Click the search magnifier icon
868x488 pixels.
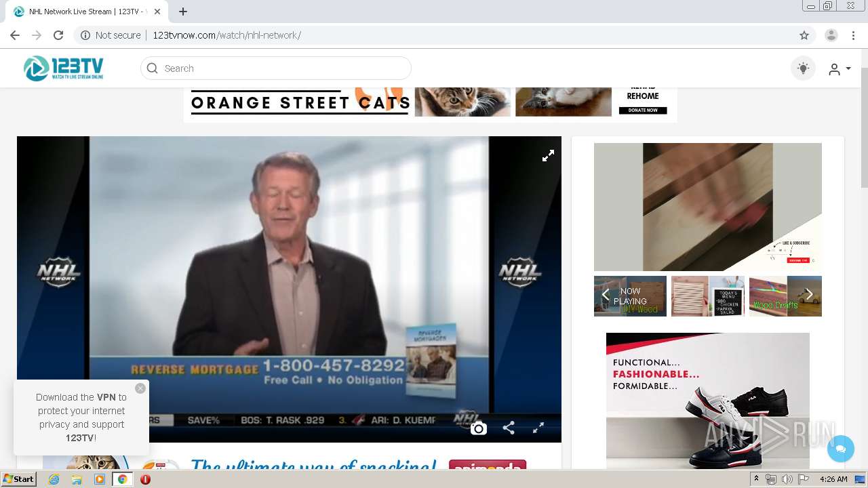(x=153, y=68)
